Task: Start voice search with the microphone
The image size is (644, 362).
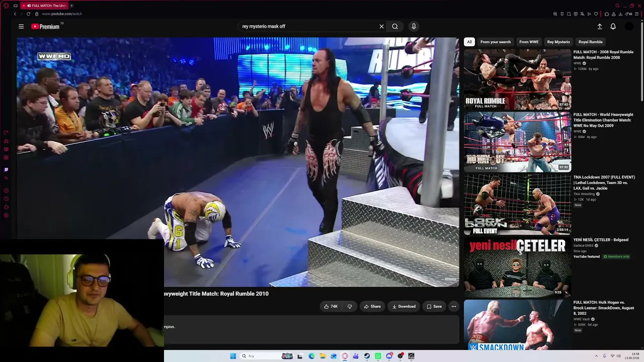Action: tap(414, 27)
